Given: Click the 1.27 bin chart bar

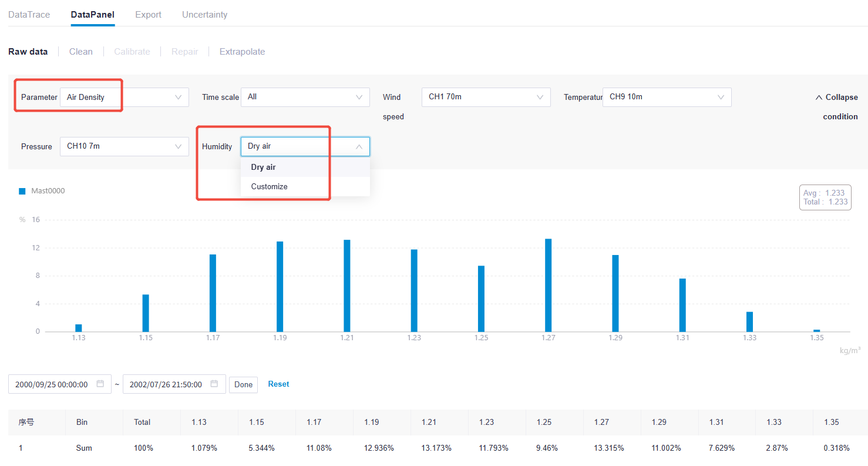Looking at the screenshot, I should point(548,286).
